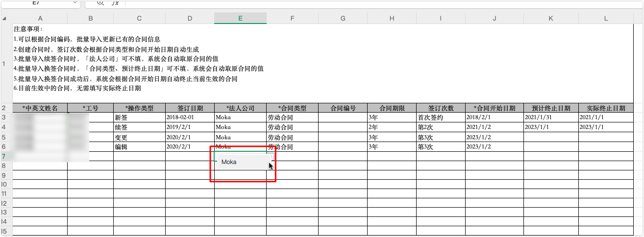Click the 合同类型 header cell
This screenshot has height=237, width=644.
click(292, 108)
